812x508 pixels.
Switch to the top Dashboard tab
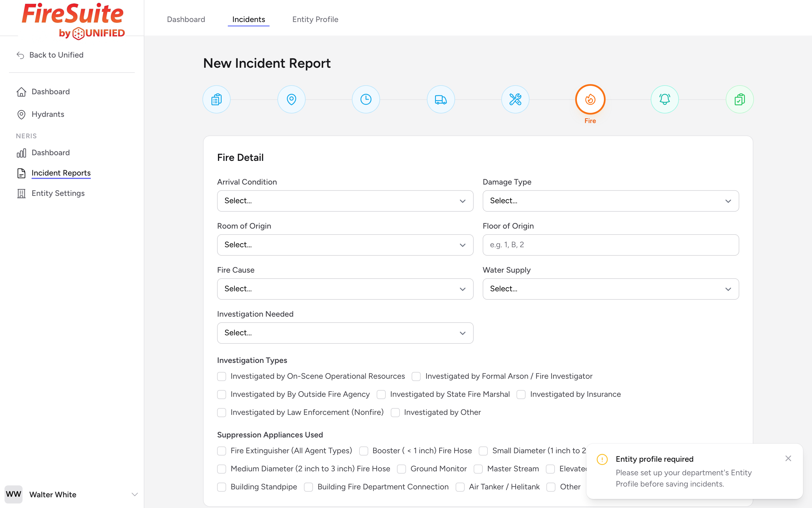click(x=186, y=19)
